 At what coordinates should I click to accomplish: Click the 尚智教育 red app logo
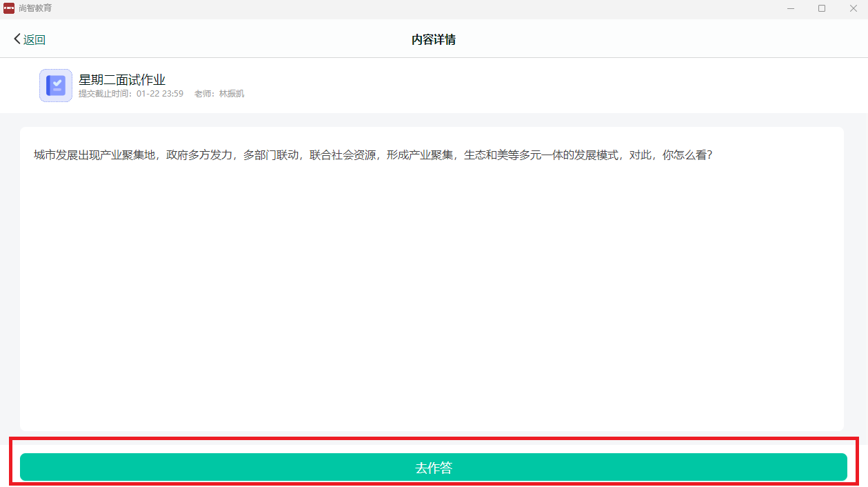pos(9,8)
